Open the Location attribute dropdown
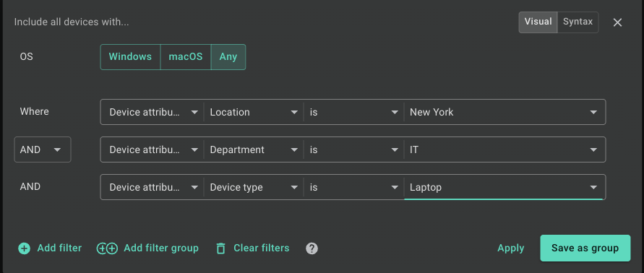The height and width of the screenshot is (273, 644). click(254, 112)
